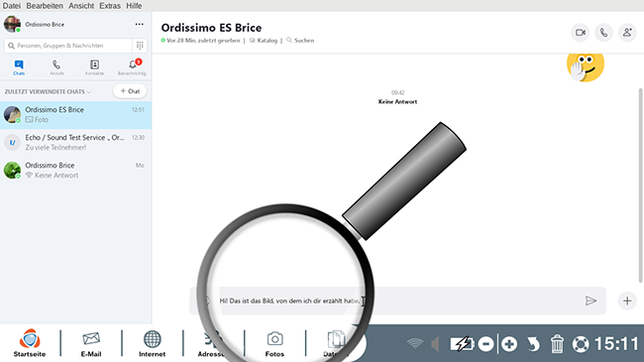Start a video call with Ordissimo ES Brice
Image resolution: width=644 pixels, height=362 pixels.
pos(581,33)
